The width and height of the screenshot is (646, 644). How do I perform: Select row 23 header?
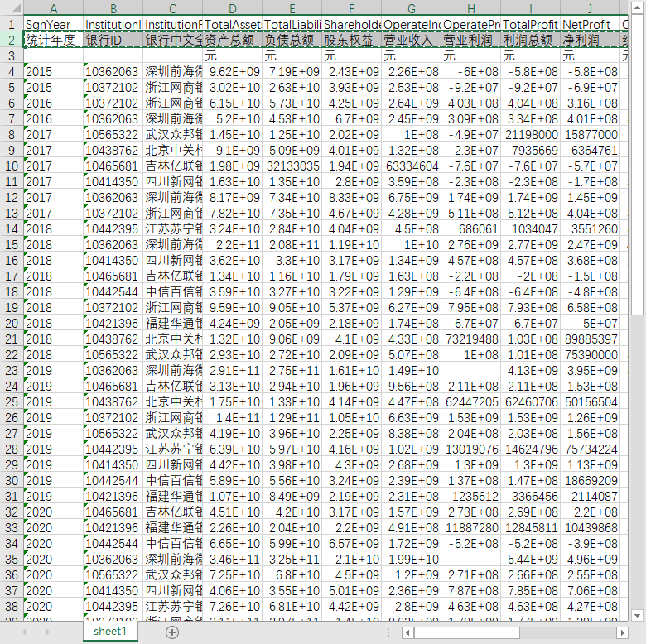pos(12,370)
